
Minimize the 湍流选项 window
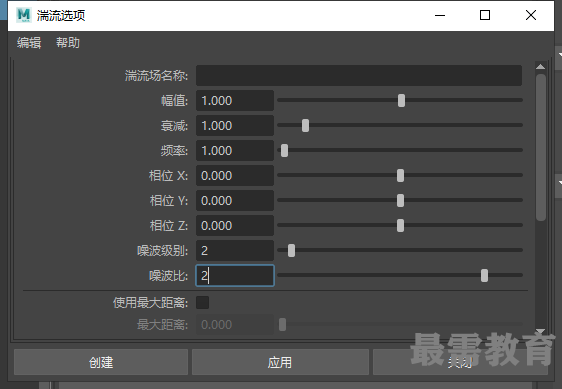click(x=440, y=15)
